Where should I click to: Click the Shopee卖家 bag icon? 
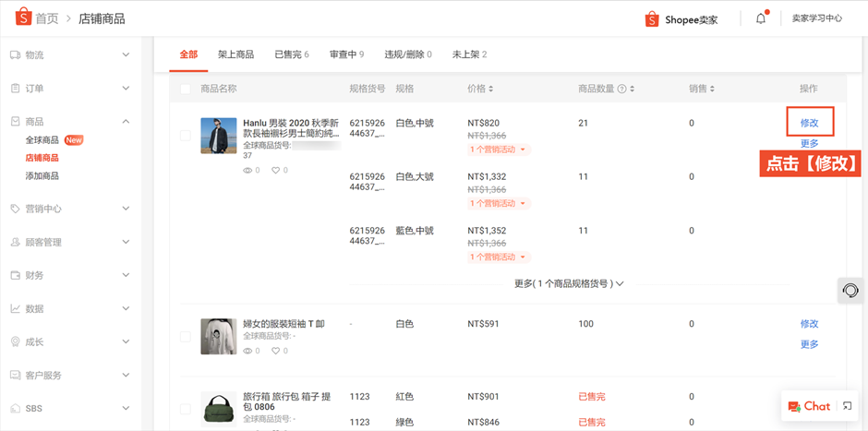click(652, 18)
